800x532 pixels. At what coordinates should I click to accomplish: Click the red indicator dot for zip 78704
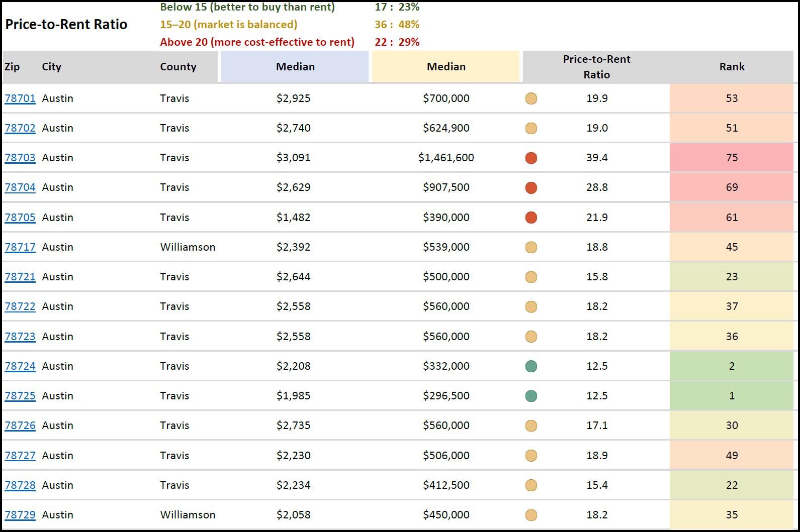click(x=531, y=188)
